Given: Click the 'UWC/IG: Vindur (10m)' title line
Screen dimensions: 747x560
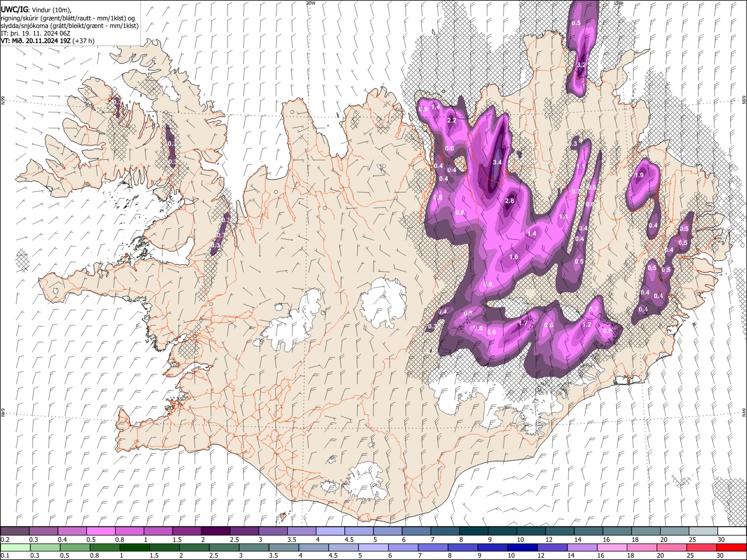Looking at the screenshot, I should point(36,10).
